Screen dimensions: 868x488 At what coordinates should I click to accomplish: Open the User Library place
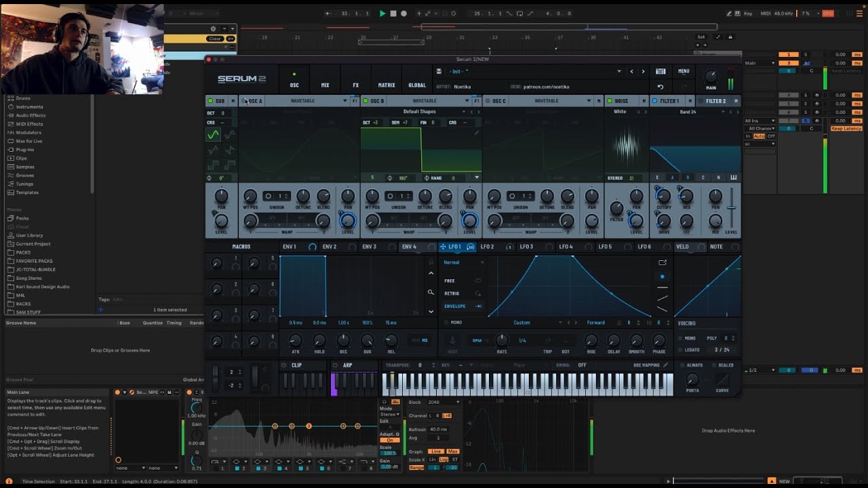[29, 235]
